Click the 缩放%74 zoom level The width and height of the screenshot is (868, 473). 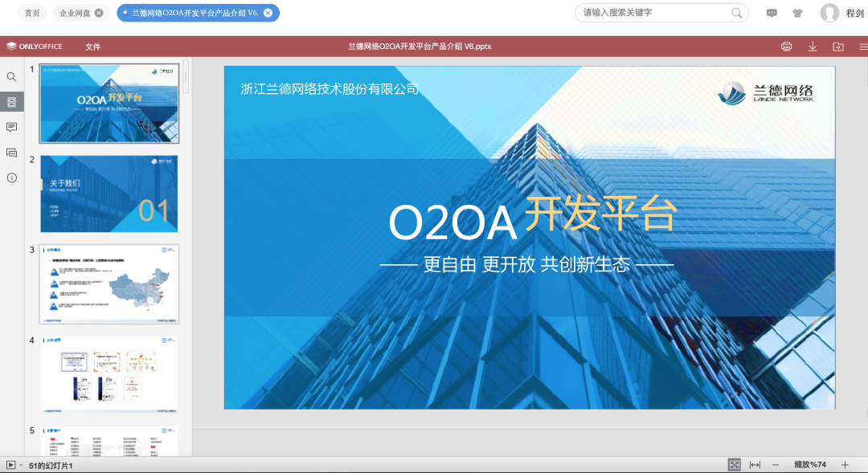[810, 465]
